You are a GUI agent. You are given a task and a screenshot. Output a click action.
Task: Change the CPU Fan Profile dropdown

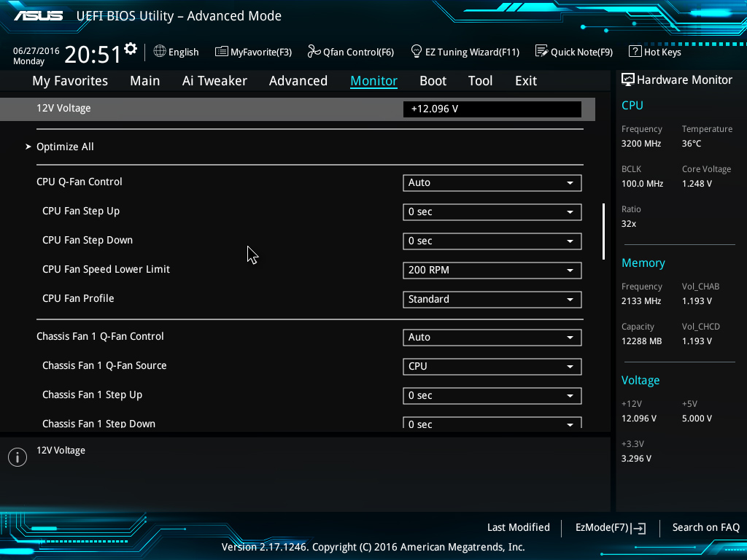[x=492, y=299]
